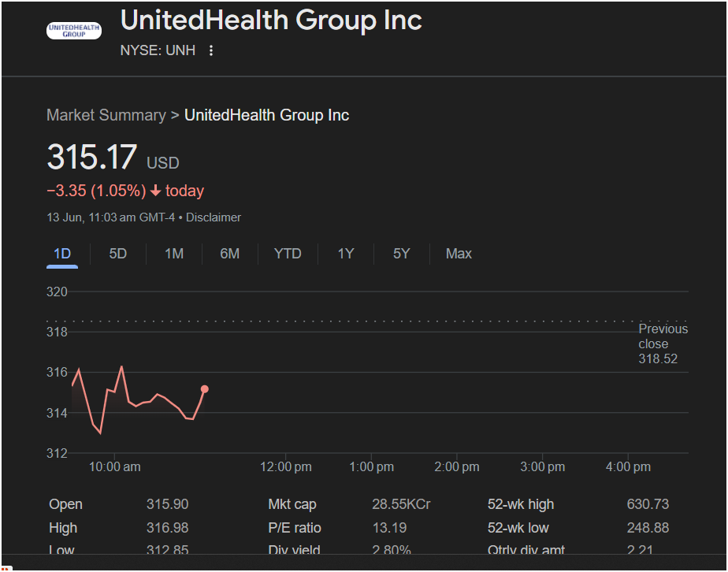Switch to the 5D range tab
This screenshot has width=728, height=572.
(x=118, y=254)
